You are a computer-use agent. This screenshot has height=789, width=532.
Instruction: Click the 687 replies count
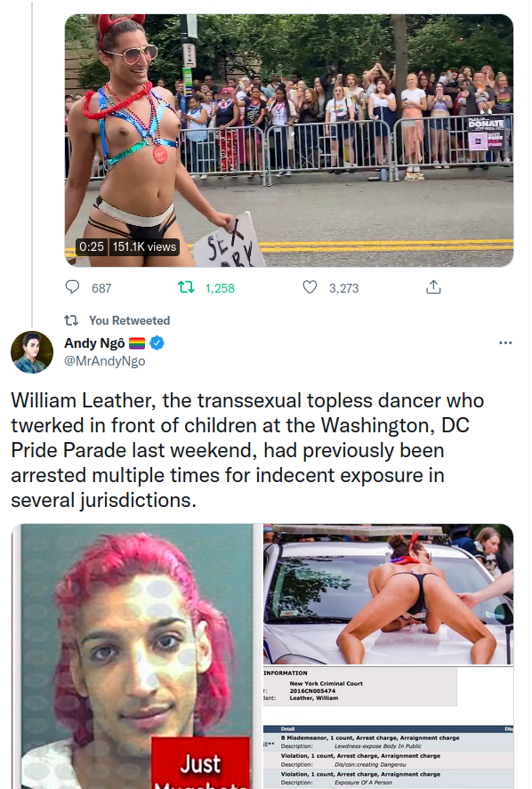point(101,288)
